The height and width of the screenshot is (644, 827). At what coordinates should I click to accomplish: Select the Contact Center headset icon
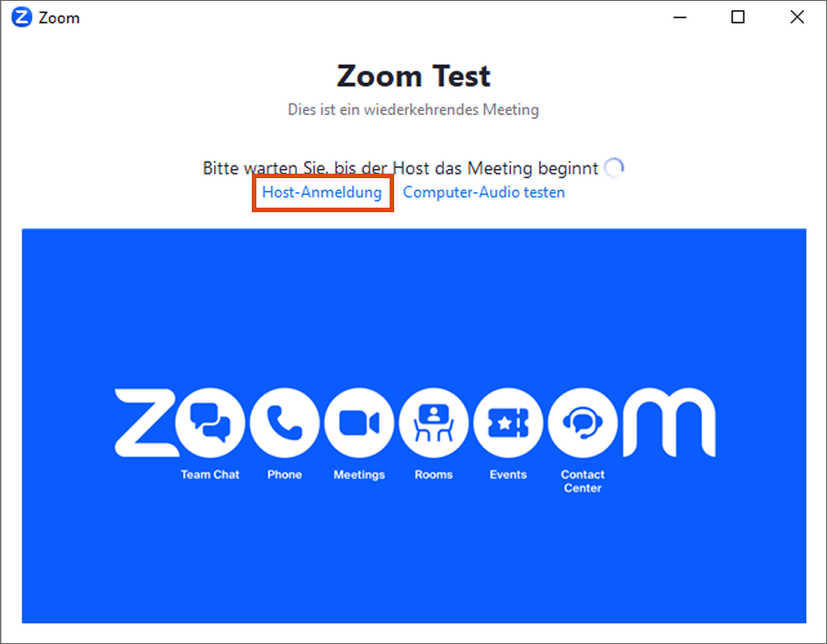pos(583,423)
